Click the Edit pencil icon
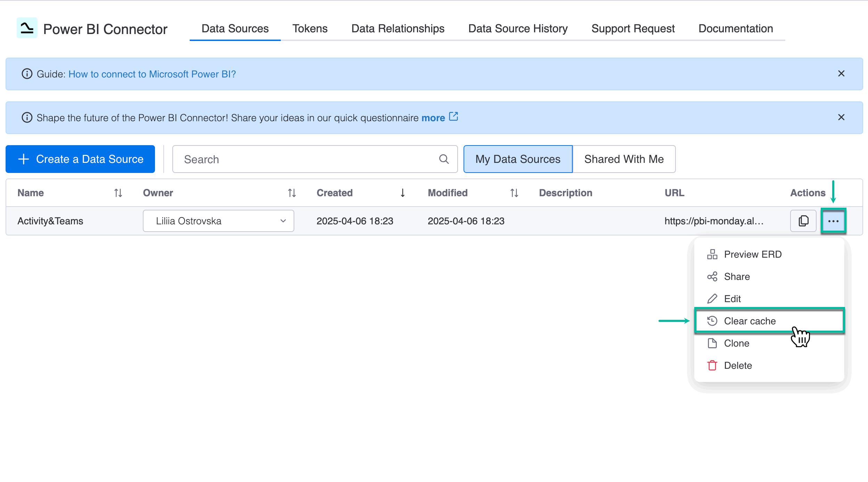The height and width of the screenshot is (482, 868). [x=712, y=299]
